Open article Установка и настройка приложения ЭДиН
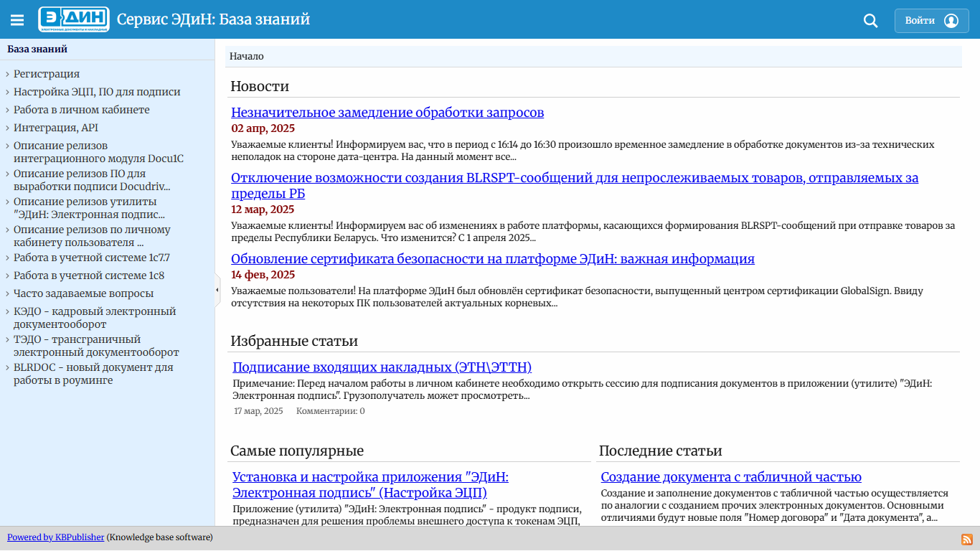This screenshot has width=980, height=551. [x=370, y=485]
